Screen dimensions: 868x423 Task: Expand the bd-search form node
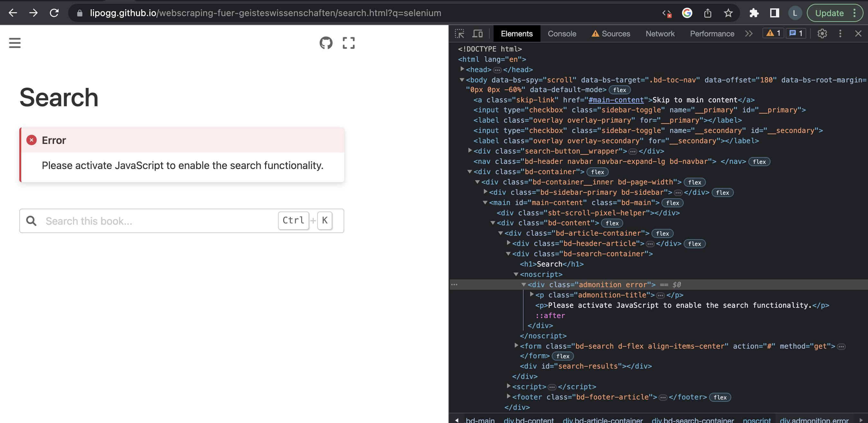[x=517, y=345]
